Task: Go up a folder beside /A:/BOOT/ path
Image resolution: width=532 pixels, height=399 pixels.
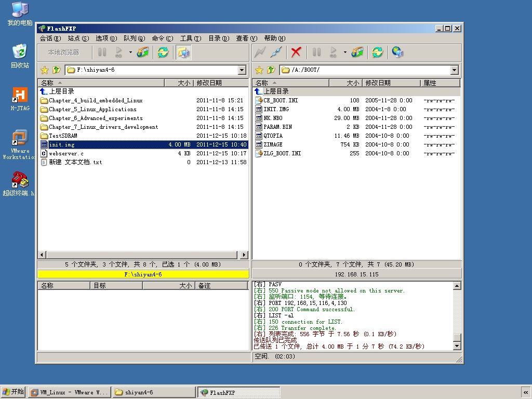Action: pos(271,70)
